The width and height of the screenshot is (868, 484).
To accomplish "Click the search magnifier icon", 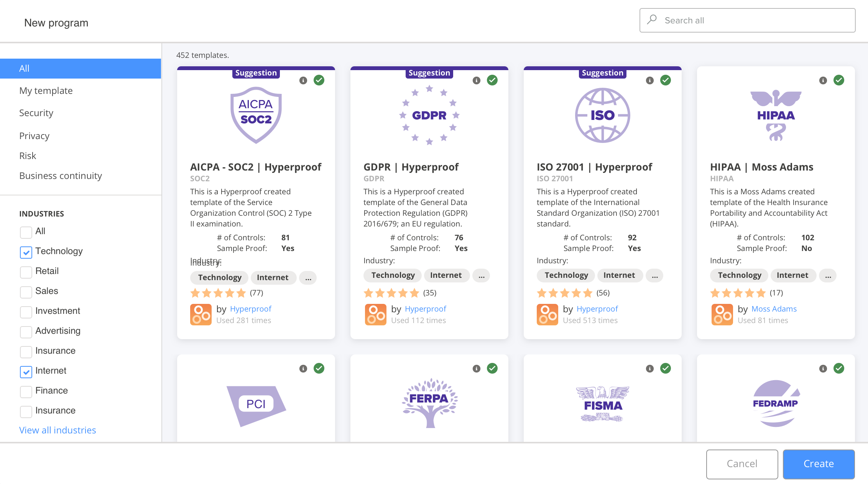I will [x=652, y=20].
